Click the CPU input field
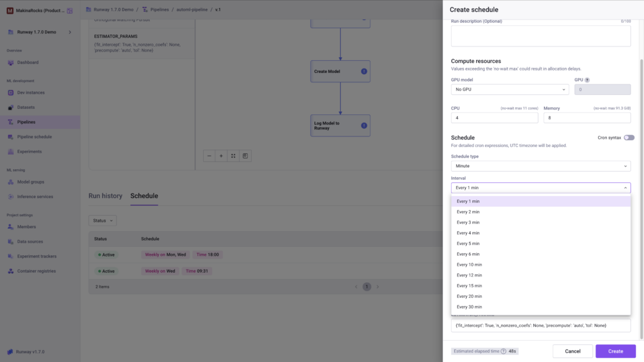 tap(494, 118)
